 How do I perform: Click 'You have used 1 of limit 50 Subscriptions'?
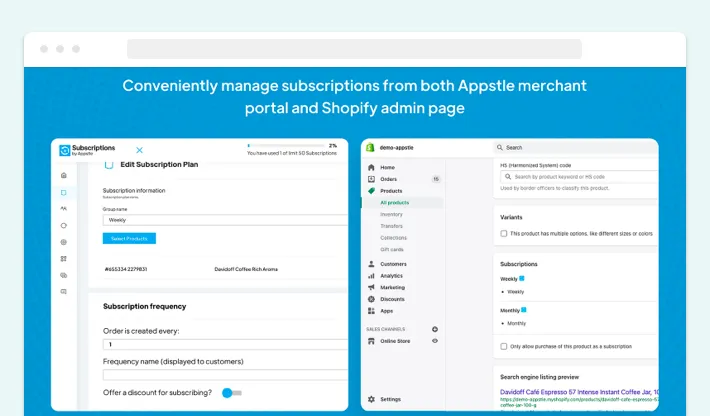click(x=292, y=153)
